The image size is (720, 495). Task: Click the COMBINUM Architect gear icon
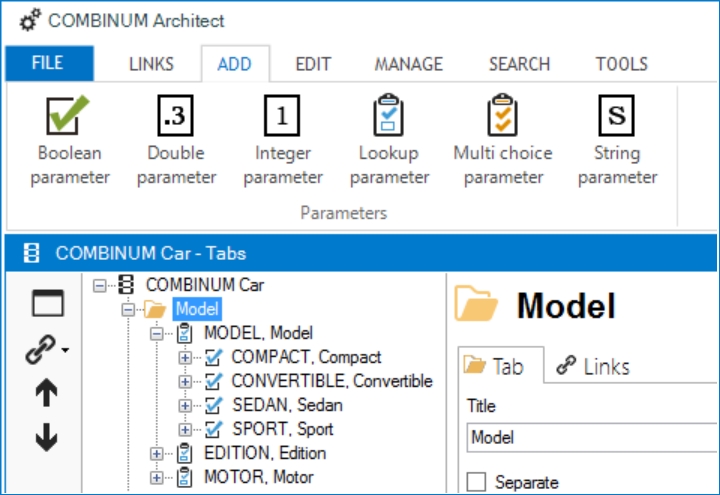pyautogui.click(x=30, y=21)
